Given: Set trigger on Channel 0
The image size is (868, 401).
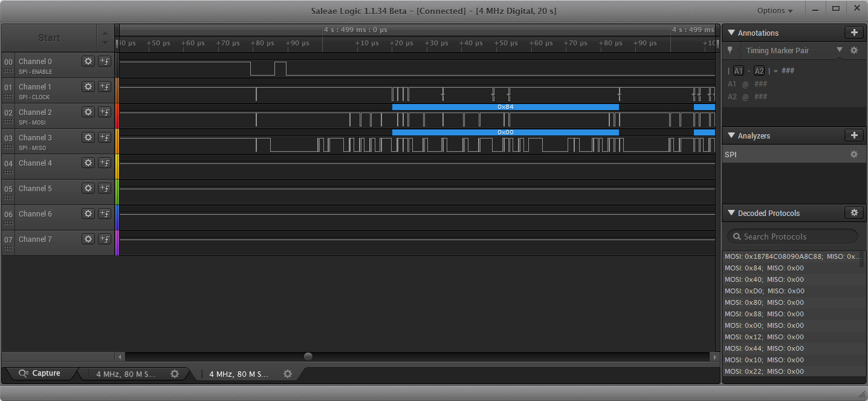Looking at the screenshot, I should coord(105,61).
